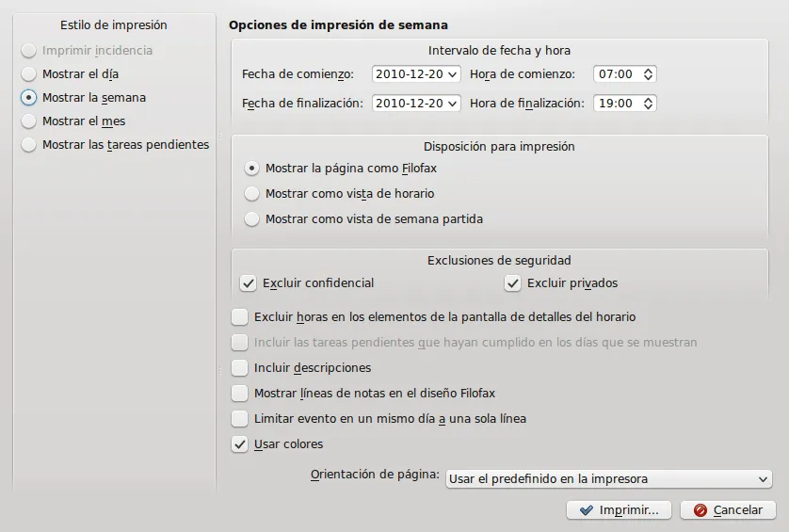The image size is (789, 532).
Task: Choose Mostrar el mes print style
Action: (x=28, y=121)
